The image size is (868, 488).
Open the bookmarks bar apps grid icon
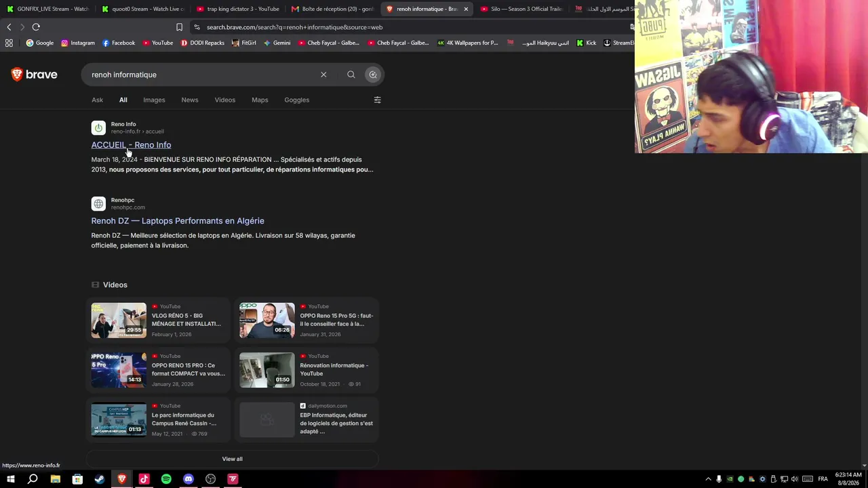[x=9, y=43]
